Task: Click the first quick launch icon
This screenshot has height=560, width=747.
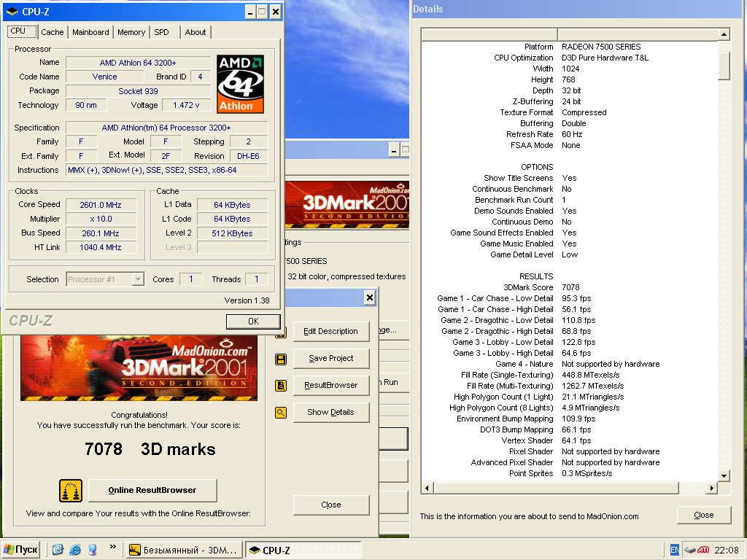Action: [x=58, y=550]
